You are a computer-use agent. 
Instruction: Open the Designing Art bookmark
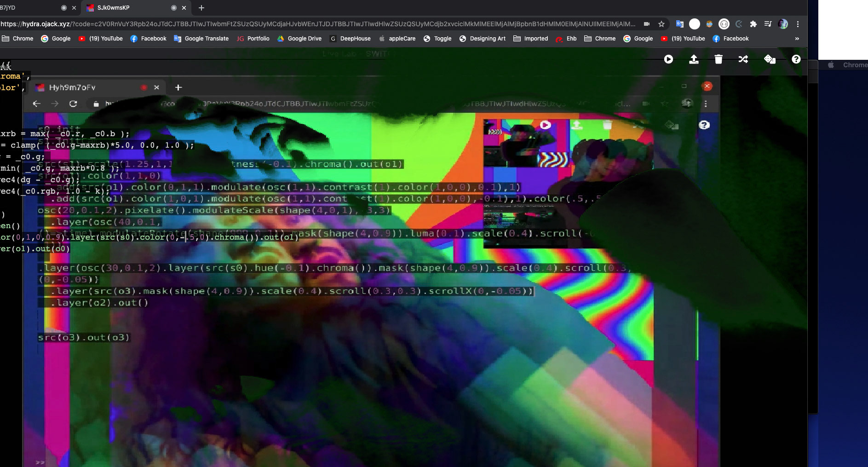pos(482,39)
